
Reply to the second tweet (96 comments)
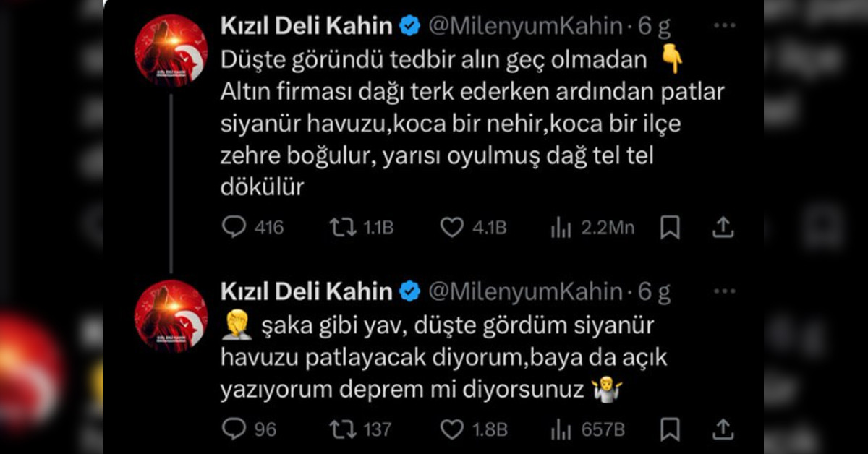tap(234, 429)
